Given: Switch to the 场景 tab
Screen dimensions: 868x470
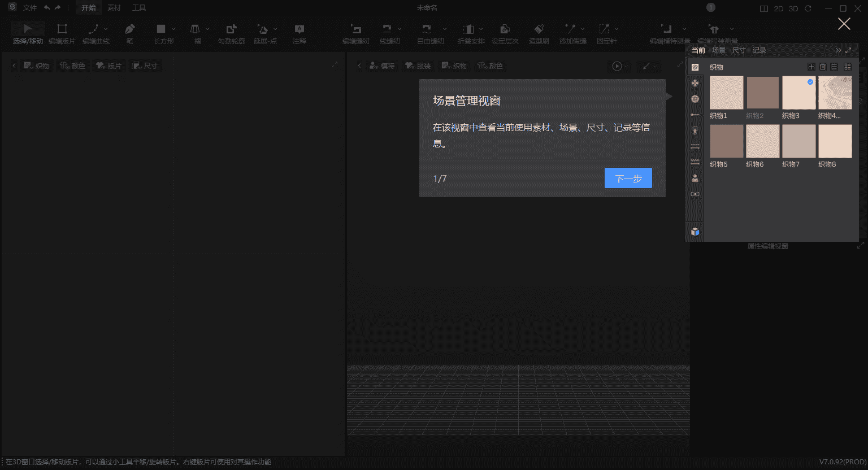Looking at the screenshot, I should click(718, 50).
